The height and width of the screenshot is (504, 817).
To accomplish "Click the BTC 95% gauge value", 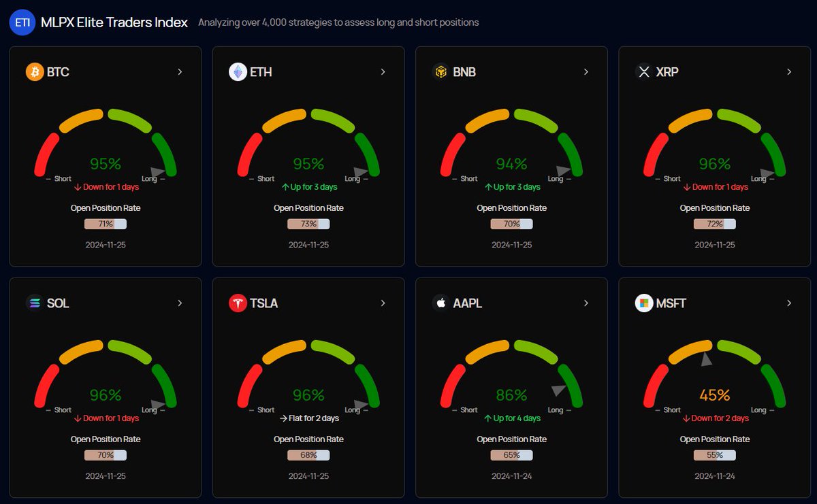I will pos(106,164).
